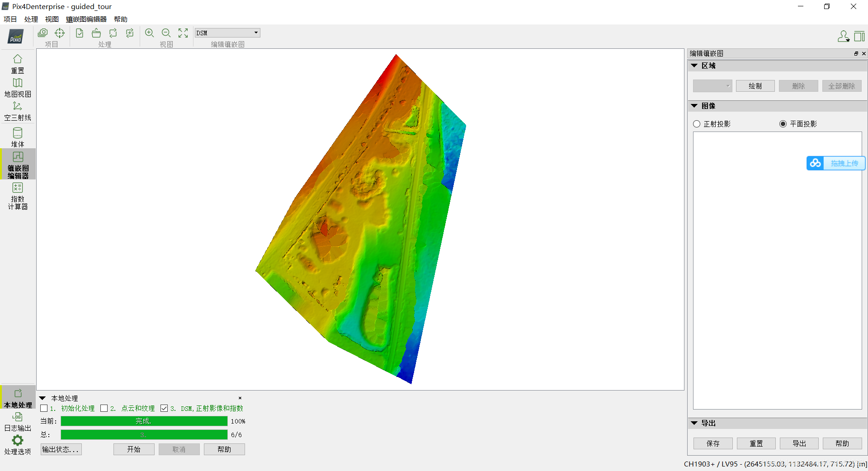The height and width of the screenshot is (471, 868).
Task: Open the 视图 menu
Action: click(52, 19)
